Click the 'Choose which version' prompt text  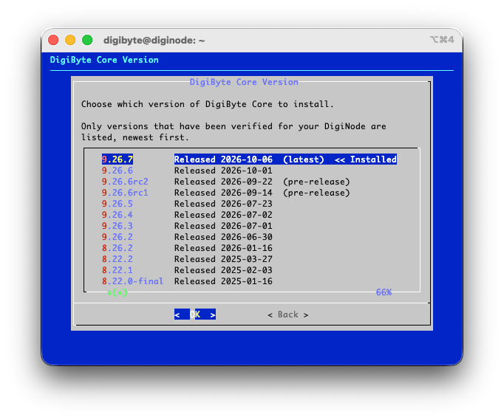pyautogui.click(x=208, y=104)
